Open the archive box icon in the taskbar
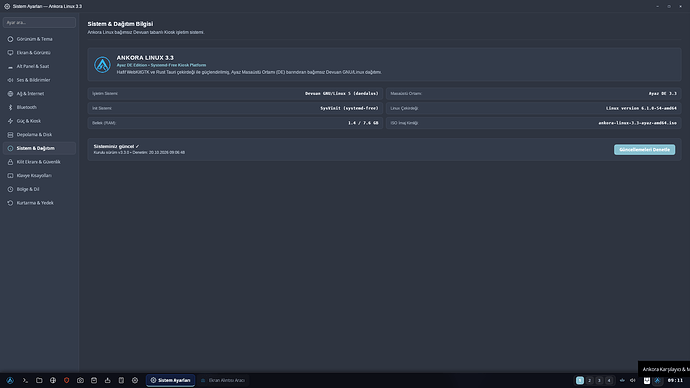Image resolution: width=690 pixels, height=388 pixels. [x=94, y=381]
